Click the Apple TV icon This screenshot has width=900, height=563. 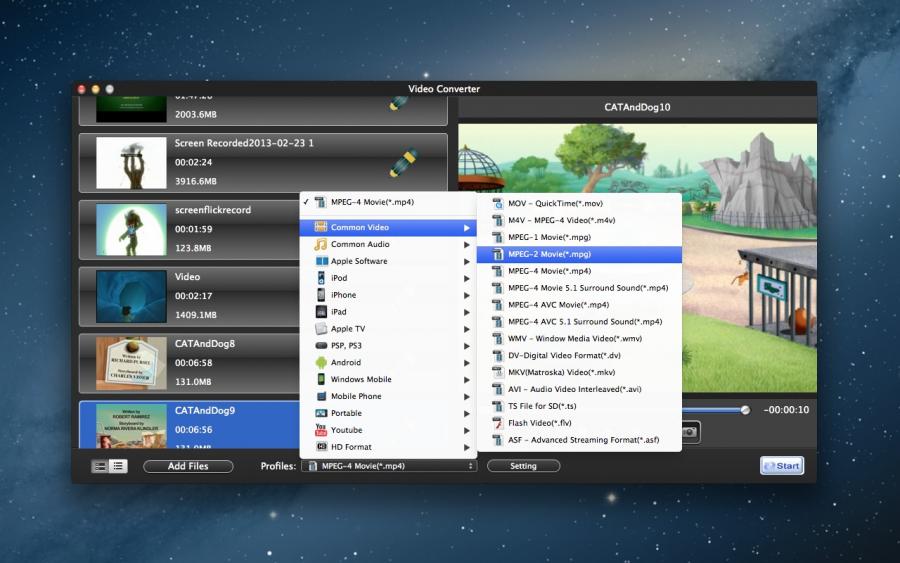pos(321,329)
